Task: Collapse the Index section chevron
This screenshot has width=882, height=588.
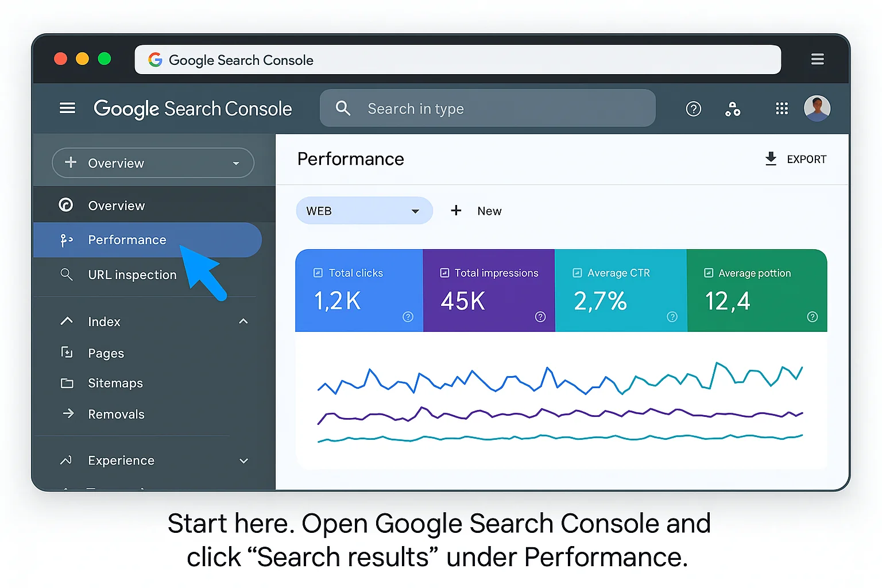Action: [x=243, y=321]
